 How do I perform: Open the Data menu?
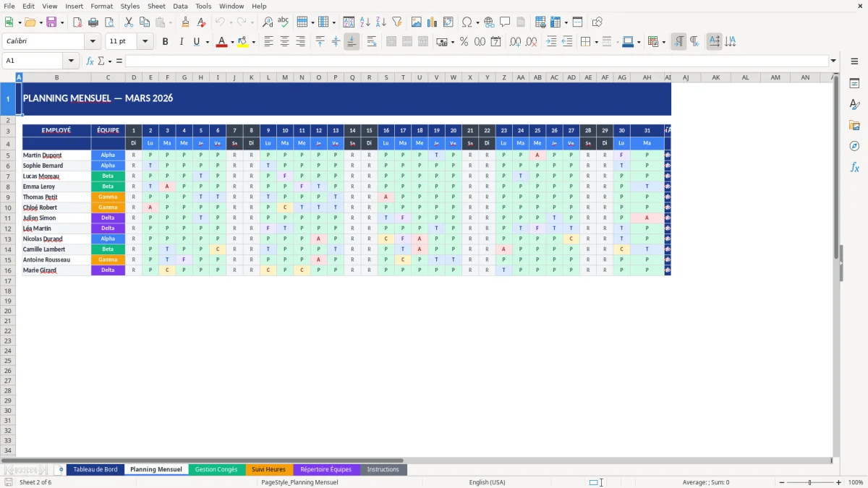point(179,6)
